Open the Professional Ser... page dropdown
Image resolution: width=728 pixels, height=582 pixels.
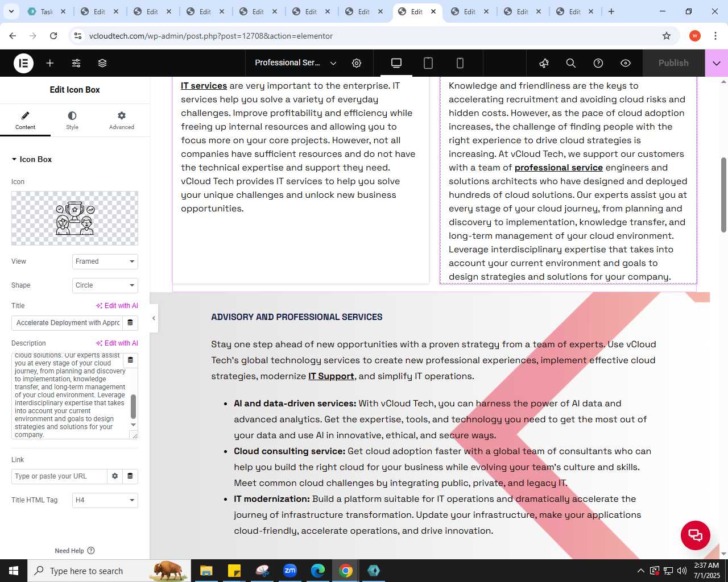coord(296,63)
